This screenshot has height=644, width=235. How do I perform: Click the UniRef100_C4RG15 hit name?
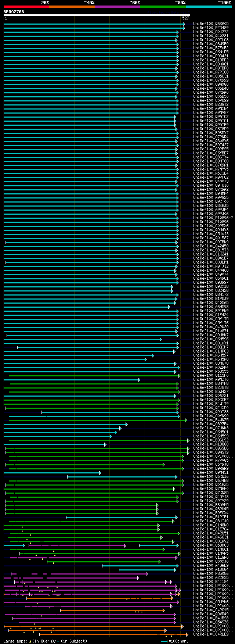click(211, 610)
